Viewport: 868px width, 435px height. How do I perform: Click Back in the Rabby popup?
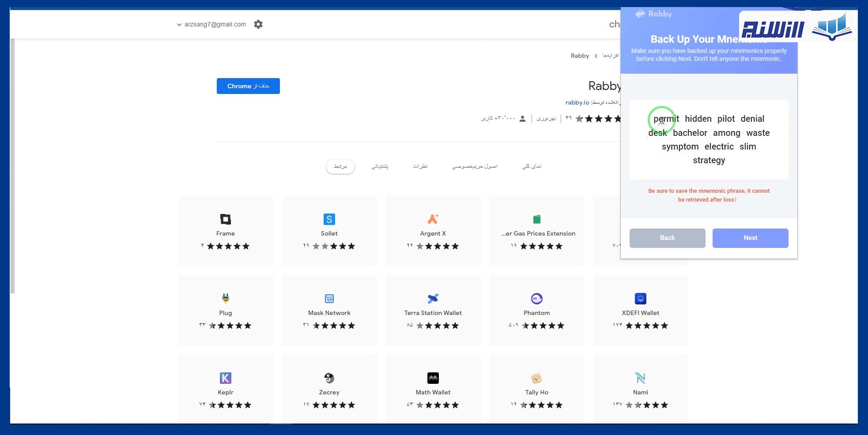point(667,238)
